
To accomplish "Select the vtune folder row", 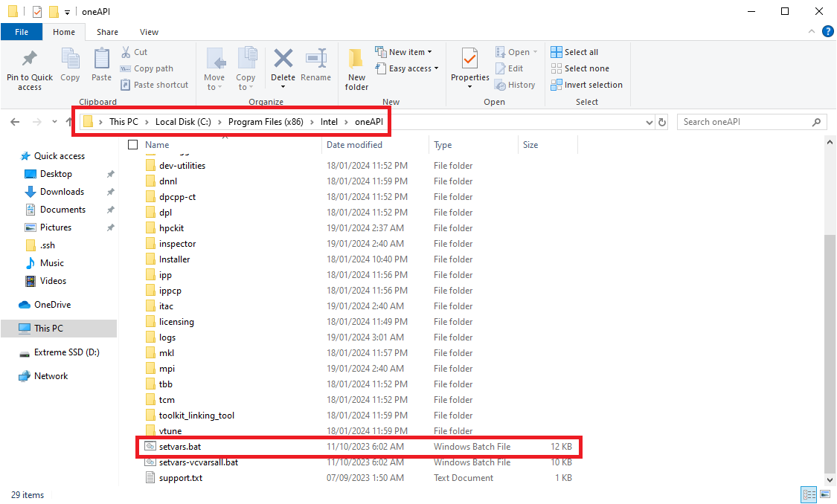I will 358,431.
